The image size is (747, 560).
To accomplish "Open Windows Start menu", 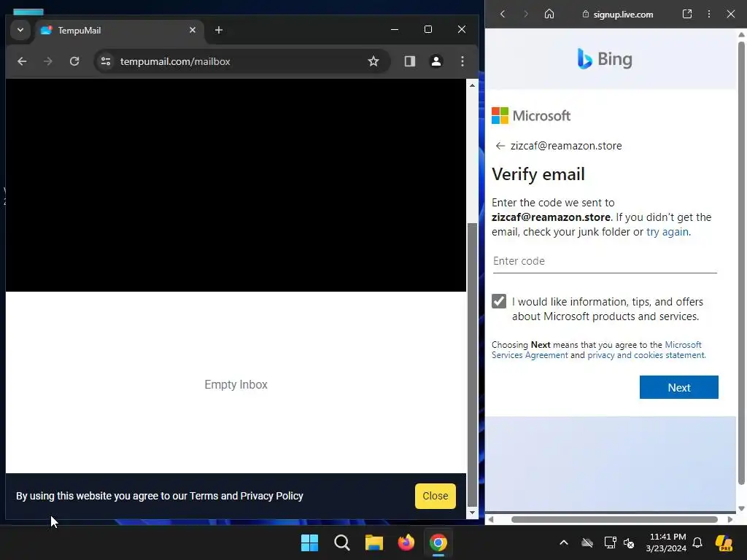I will [x=309, y=542].
